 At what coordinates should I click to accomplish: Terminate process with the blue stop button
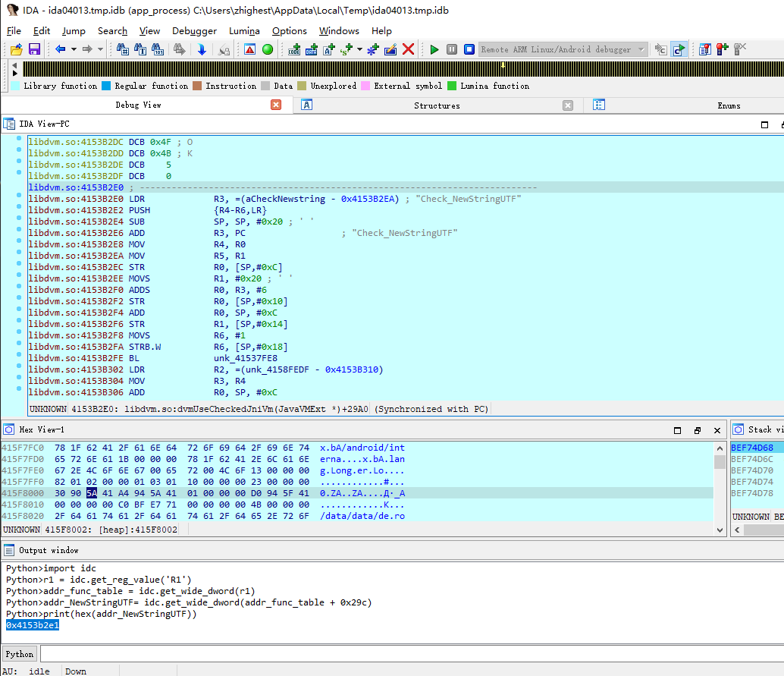click(x=469, y=49)
